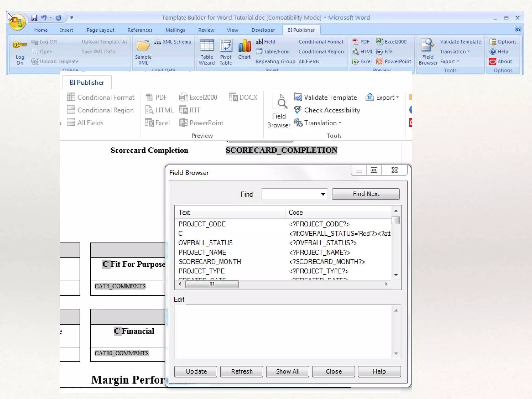Viewport: 532px width, 399px height.
Task: Load Sample XML data
Action: 143,52
